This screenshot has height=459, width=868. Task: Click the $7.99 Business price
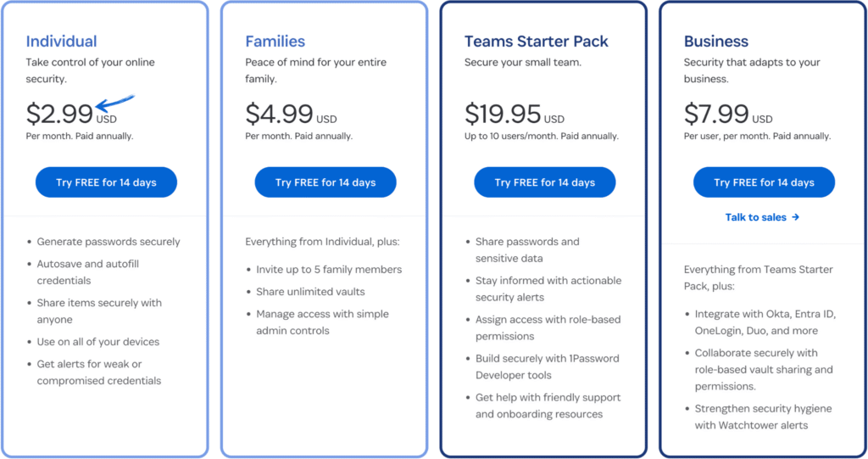716,115
